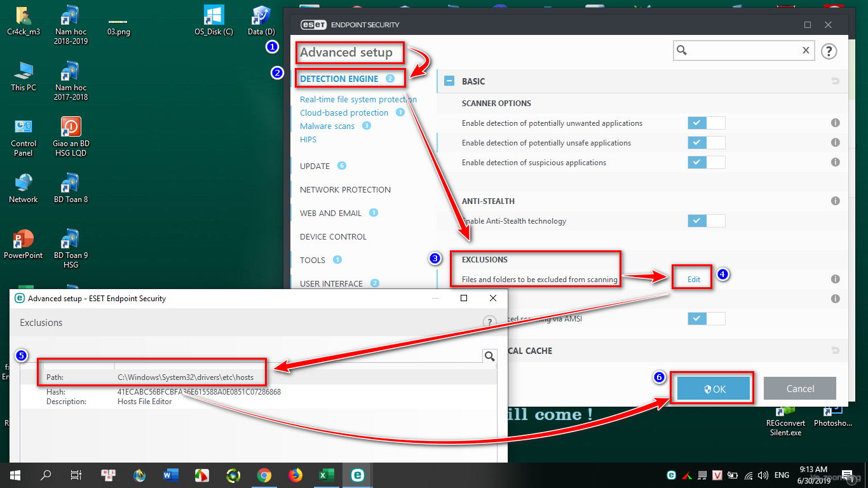Viewport: 868px width, 488px height.
Task: Click Edit link for scanning exclusions
Action: tap(693, 280)
